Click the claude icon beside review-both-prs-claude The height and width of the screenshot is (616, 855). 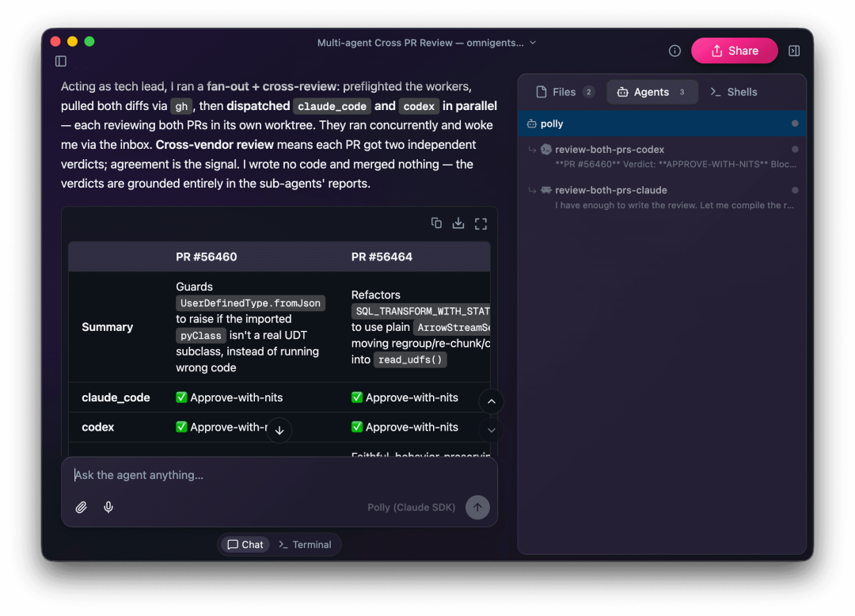(545, 190)
